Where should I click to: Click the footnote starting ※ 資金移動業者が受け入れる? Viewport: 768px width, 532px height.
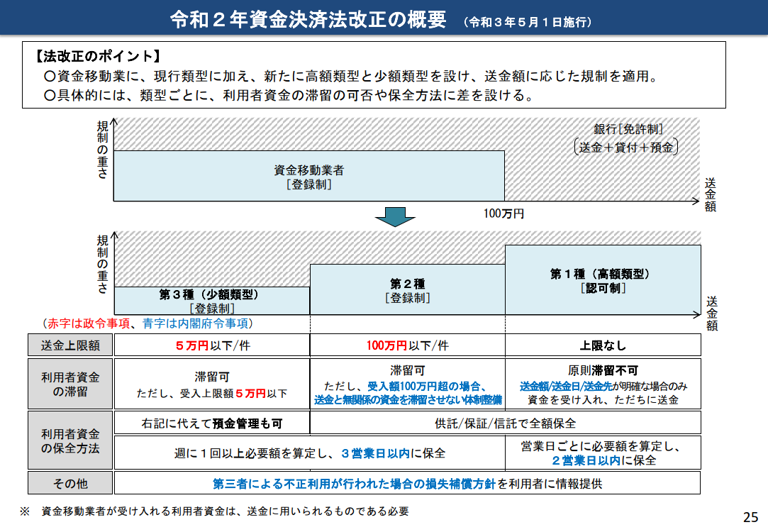pyautogui.click(x=214, y=511)
